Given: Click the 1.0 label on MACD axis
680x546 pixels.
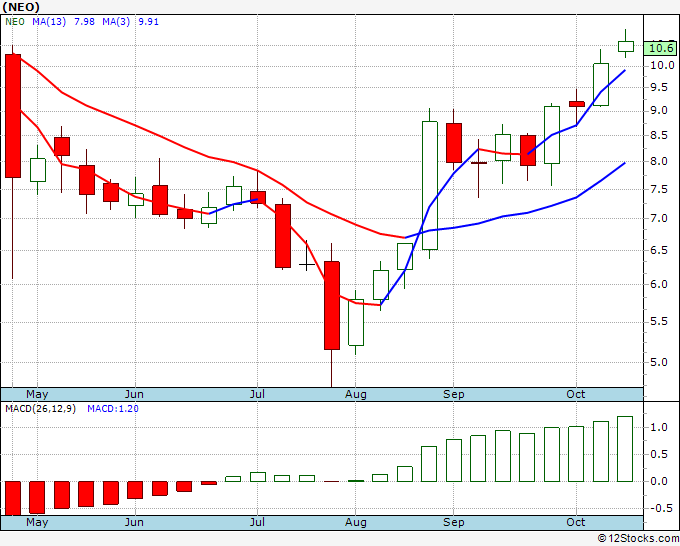Looking at the screenshot, I should [659, 428].
